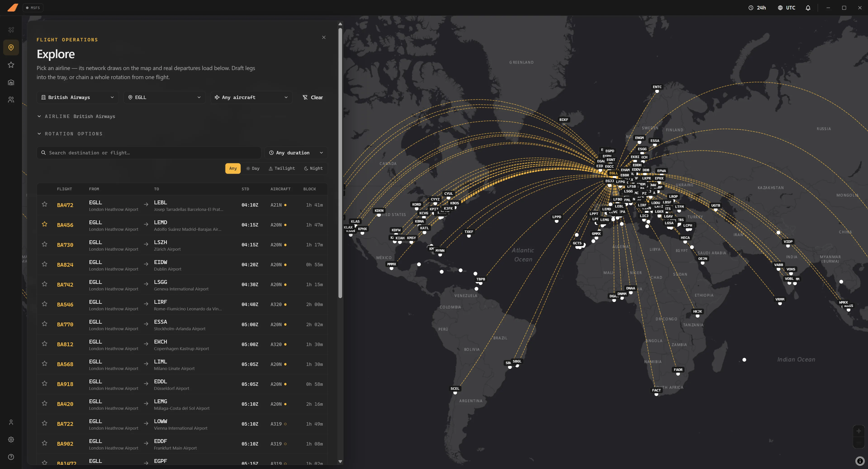The height and width of the screenshot is (469, 868).
Task: Sort by the STD column header
Action: (245, 189)
